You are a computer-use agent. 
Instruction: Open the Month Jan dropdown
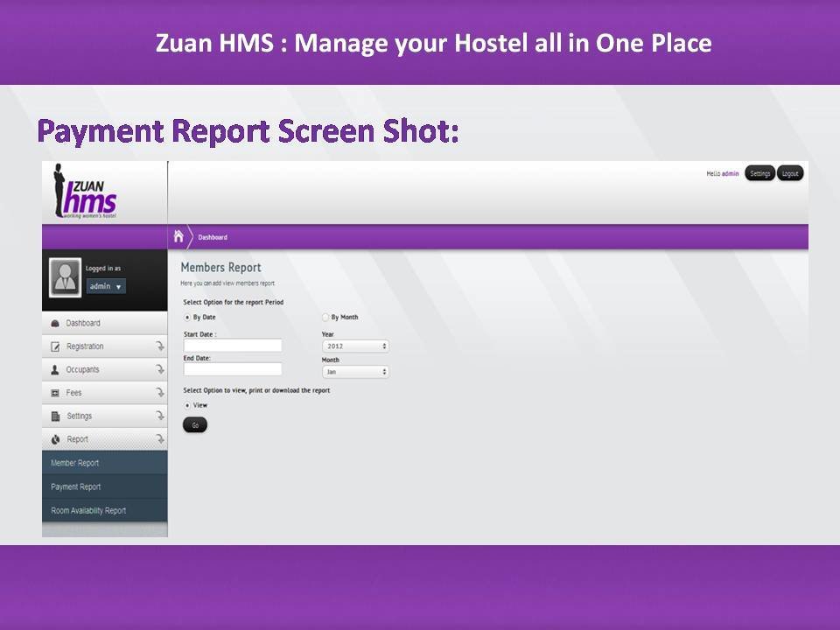point(356,372)
